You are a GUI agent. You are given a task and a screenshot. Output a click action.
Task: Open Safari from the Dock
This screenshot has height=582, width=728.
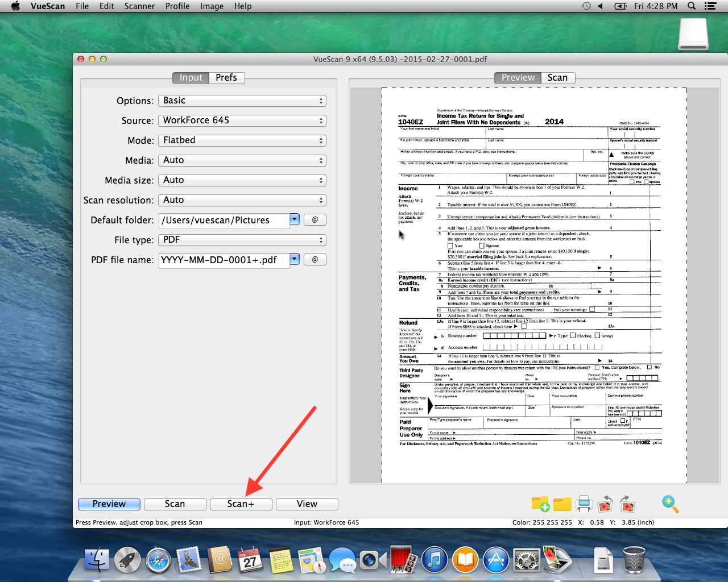(x=158, y=561)
